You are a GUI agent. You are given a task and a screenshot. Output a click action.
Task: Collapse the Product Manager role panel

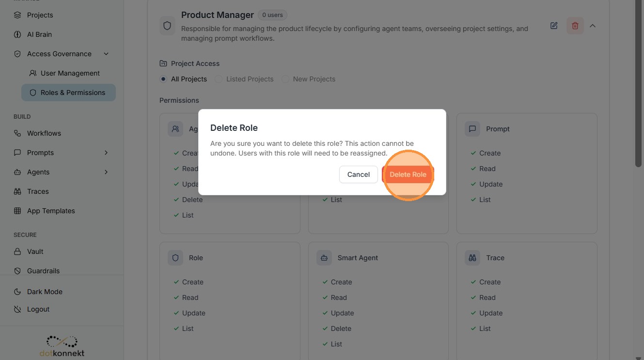coord(593,26)
